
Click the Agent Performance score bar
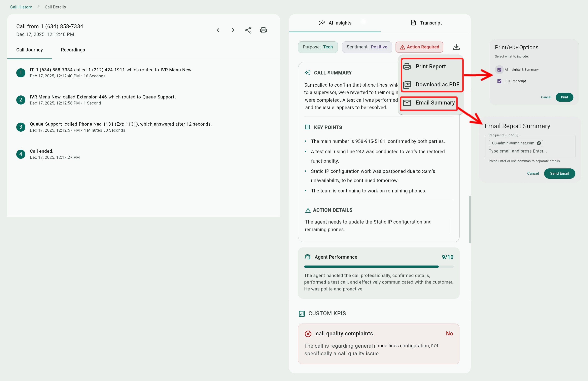point(379,266)
